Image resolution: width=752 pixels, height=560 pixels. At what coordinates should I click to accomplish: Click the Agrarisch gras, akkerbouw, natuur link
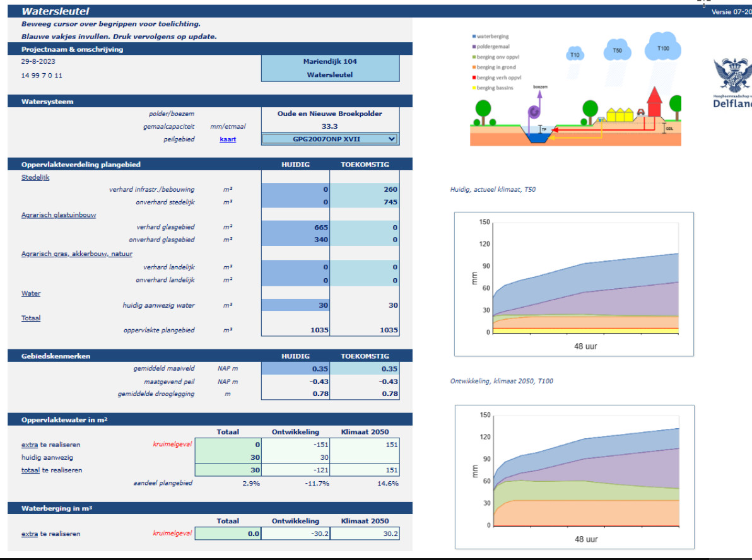point(77,254)
